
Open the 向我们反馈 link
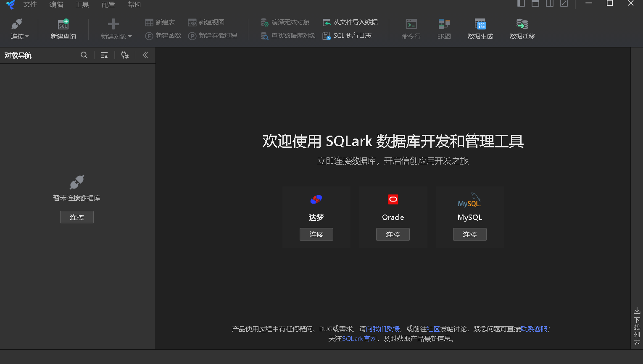pos(383,329)
